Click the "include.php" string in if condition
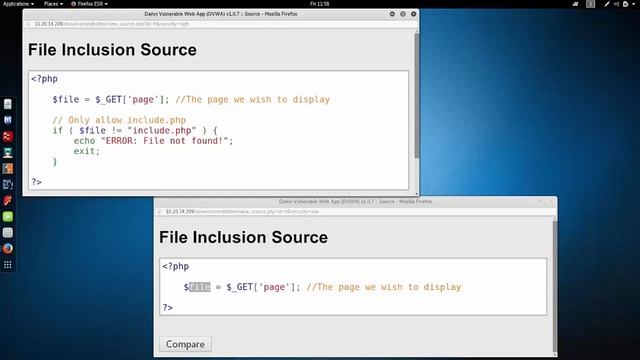640x360 pixels. (162, 131)
